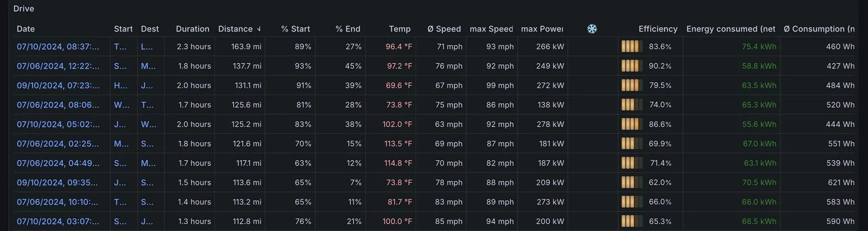The height and width of the screenshot is (231, 868).
Task: Open the 07/06/2024, 02:25 drive link
Action: 58,144
